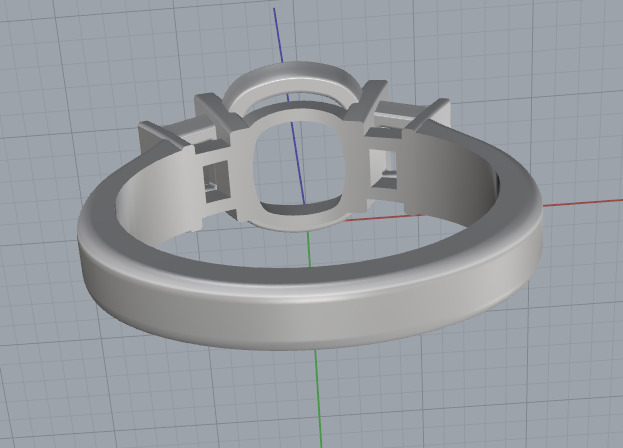Click the red X axis line

(x=583, y=203)
